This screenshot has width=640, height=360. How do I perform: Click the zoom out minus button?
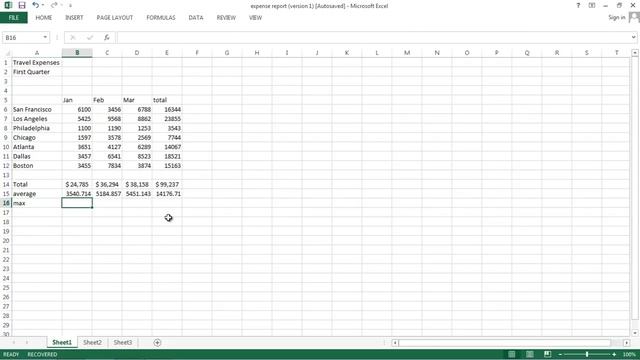pos(560,354)
